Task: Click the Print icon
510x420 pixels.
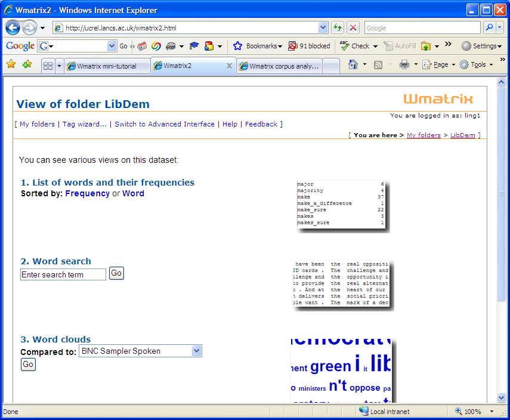Action: point(404,64)
